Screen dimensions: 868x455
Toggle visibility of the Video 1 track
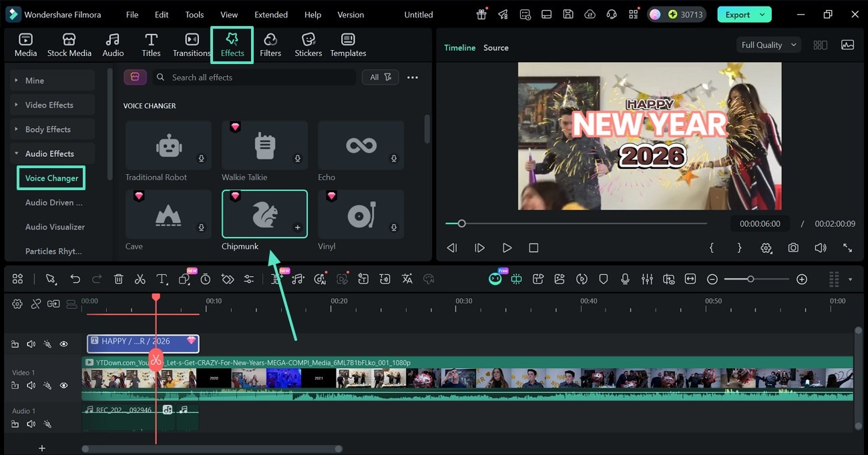pos(64,386)
